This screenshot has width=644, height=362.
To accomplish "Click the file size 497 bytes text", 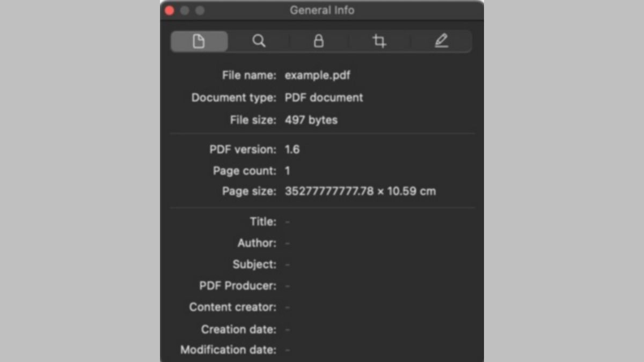I will 311,120.
